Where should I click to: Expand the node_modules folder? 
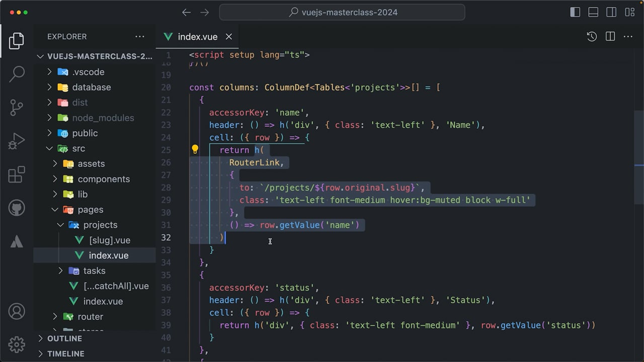point(95,118)
